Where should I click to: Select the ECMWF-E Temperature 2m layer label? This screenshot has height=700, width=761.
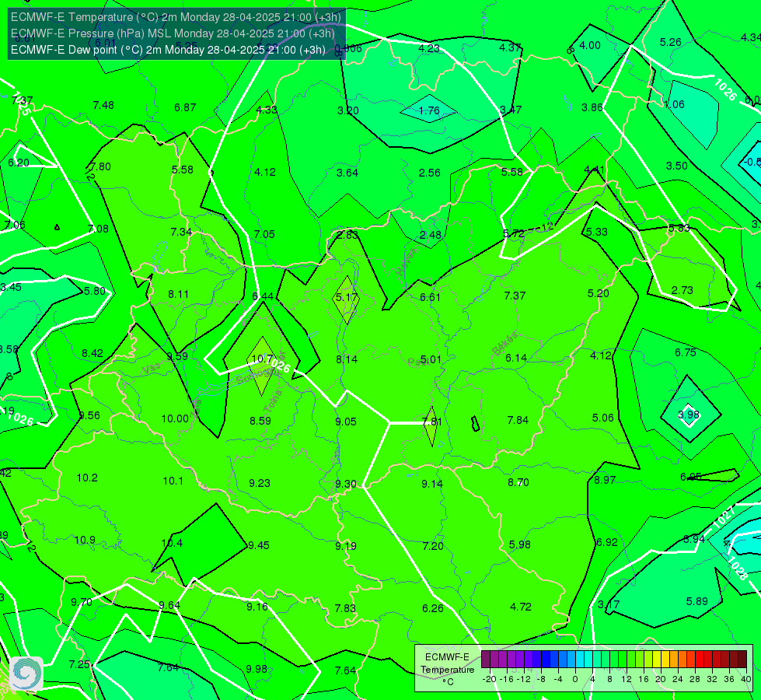point(176,17)
